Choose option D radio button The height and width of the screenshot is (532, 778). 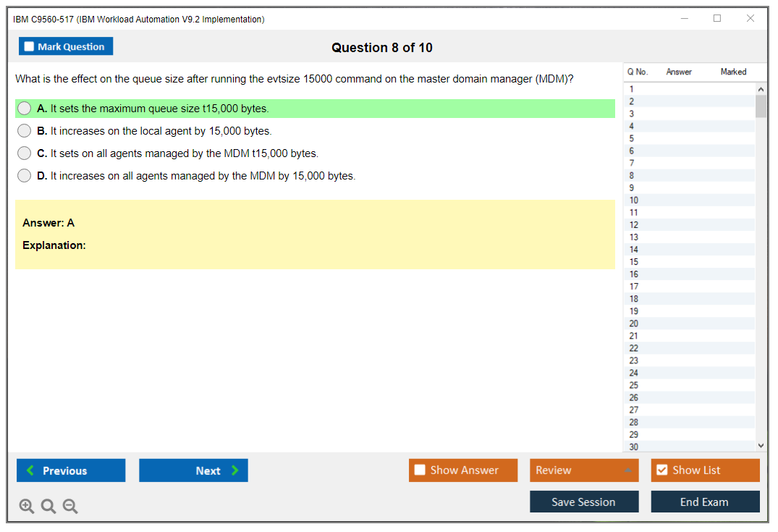[25, 176]
